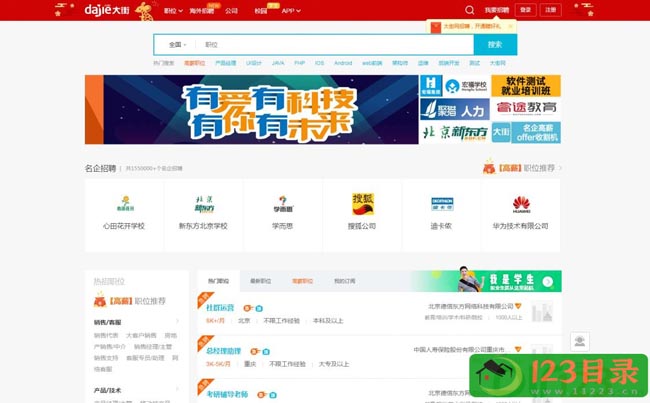Click the floating customer service avatar icon
This screenshot has height=403, width=650.
pos(580,342)
